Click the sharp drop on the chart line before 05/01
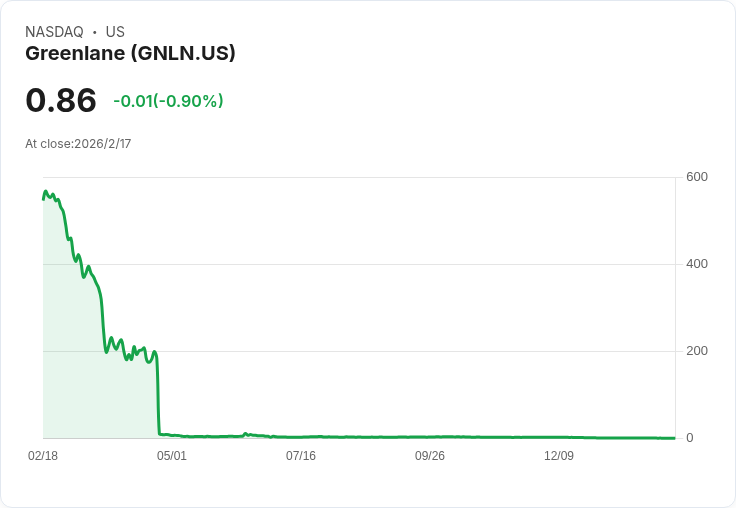 pos(158,394)
